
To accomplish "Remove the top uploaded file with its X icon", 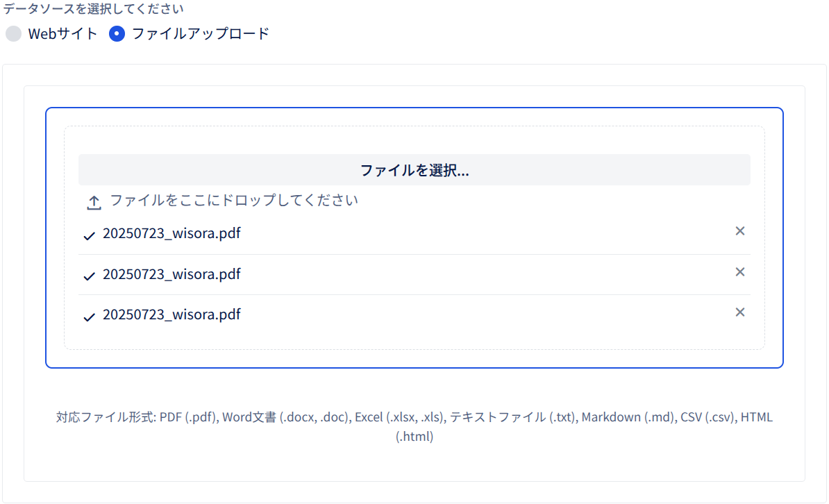I will (739, 231).
